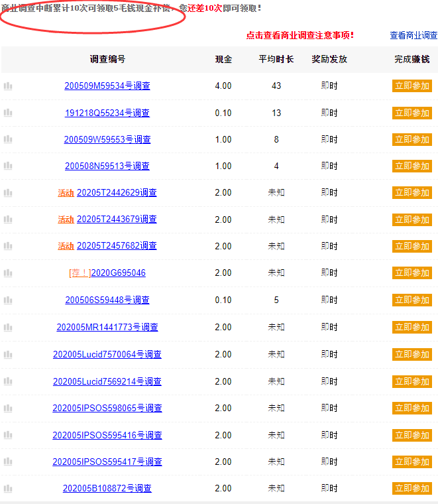Viewport: 438px width, 504px height.
Task: Open activity survey 20205T2457682调查
Action: tap(117, 246)
